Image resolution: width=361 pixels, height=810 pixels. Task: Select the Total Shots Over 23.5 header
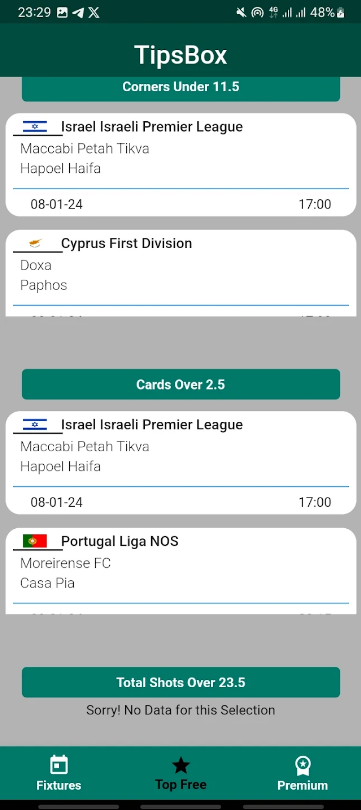[x=181, y=682]
